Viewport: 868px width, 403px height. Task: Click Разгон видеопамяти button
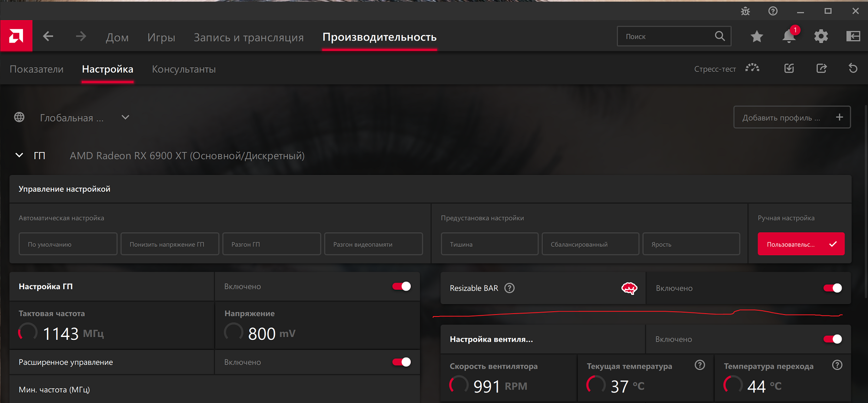374,244
